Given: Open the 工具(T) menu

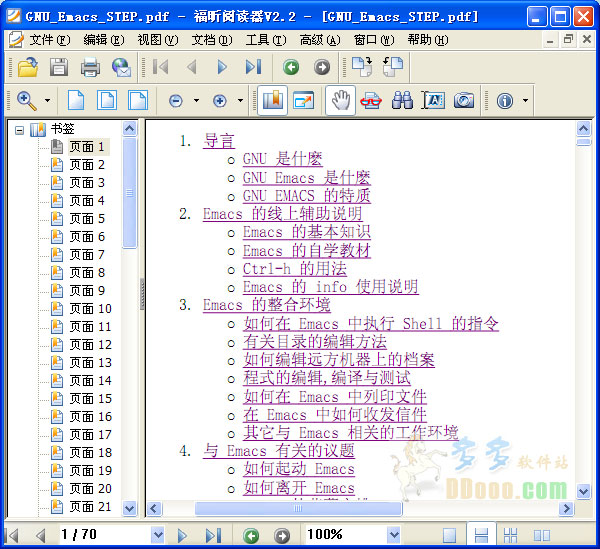Looking at the screenshot, I should pyautogui.click(x=266, y=40).
